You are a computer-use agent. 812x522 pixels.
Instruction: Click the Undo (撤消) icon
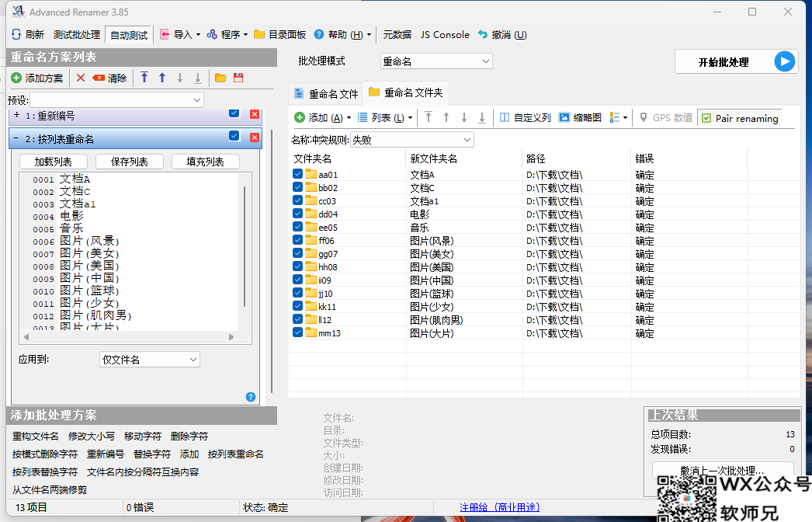[483, 34]
